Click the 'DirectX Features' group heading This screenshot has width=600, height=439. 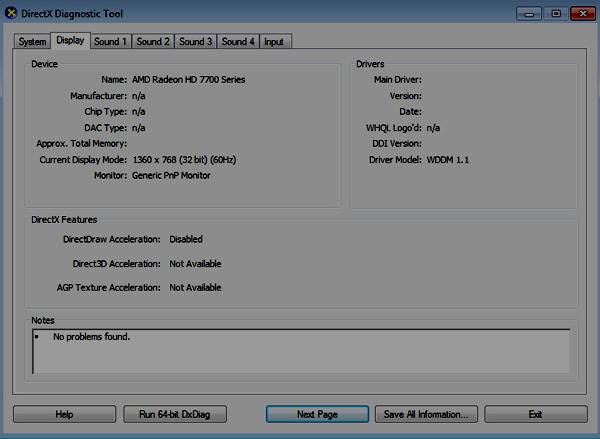pyautogui.click(x=64, y=220)
